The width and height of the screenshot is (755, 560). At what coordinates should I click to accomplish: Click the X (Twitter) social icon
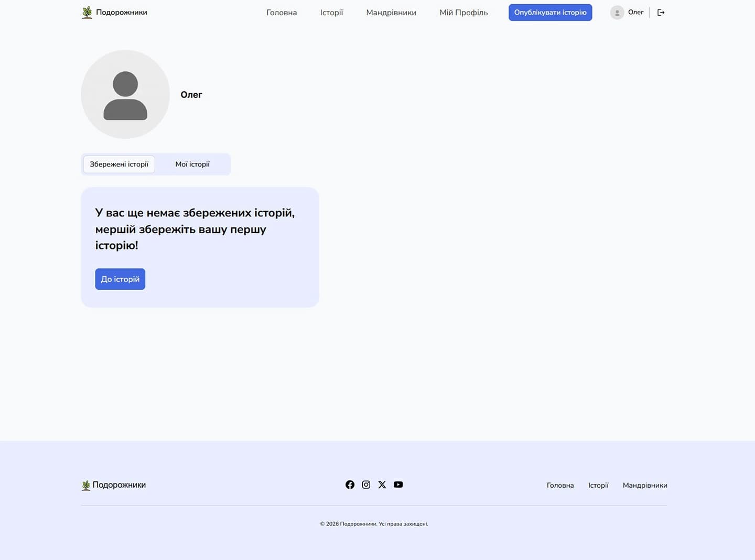coord(382,485)
